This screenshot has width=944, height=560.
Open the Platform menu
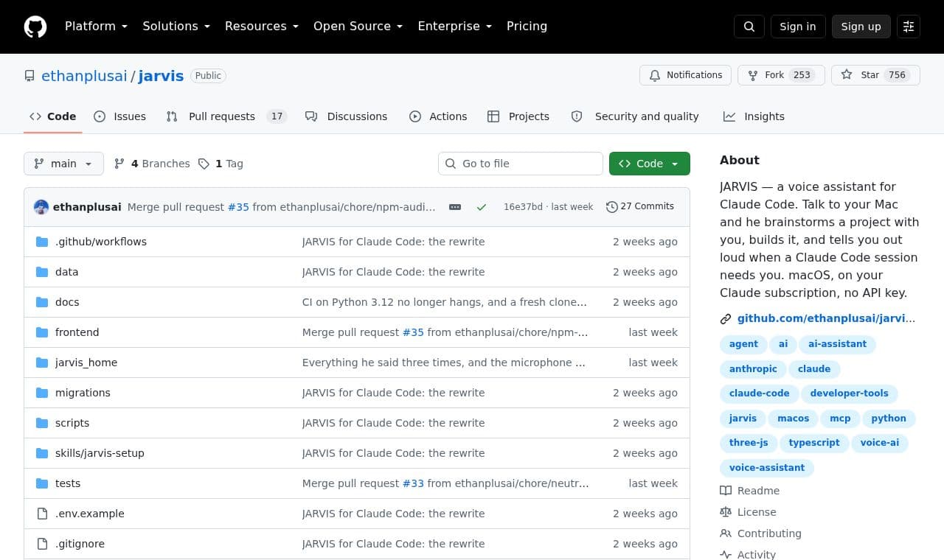point(96,27)
